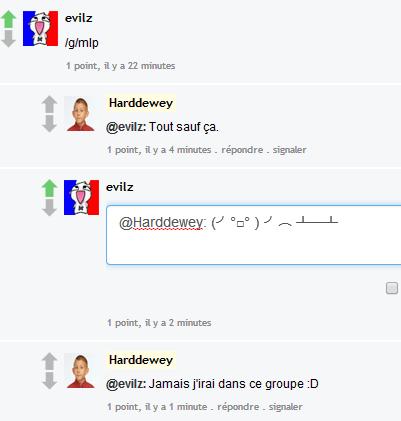Upvote Harddewey's "Tout sauf ça" comment
The width and height of the screenshot is (401, 421).
click(49, 104)
